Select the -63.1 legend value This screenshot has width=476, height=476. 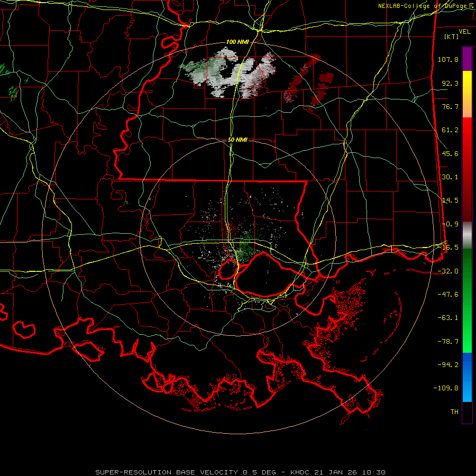click(x=448, y=318)
